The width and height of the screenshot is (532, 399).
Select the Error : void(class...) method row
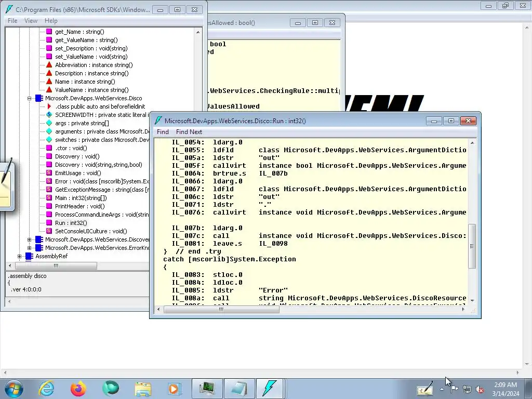(102, 181)
